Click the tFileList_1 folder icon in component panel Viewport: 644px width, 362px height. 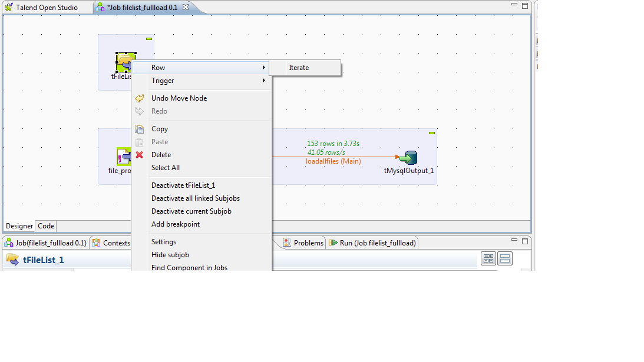tap(13, 260)
